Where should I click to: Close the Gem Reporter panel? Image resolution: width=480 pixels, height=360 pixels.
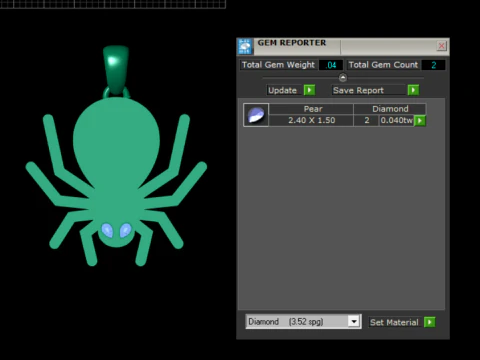[441, 46]
